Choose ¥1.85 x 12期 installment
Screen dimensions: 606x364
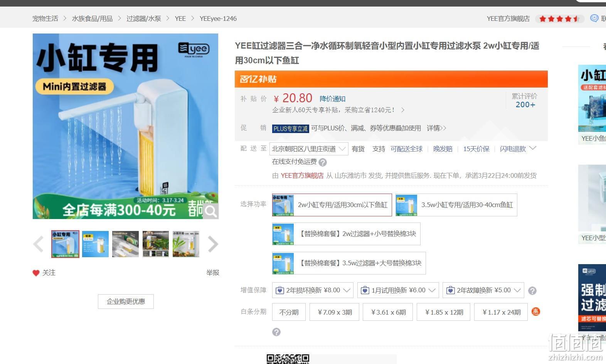tap(443, 312)
